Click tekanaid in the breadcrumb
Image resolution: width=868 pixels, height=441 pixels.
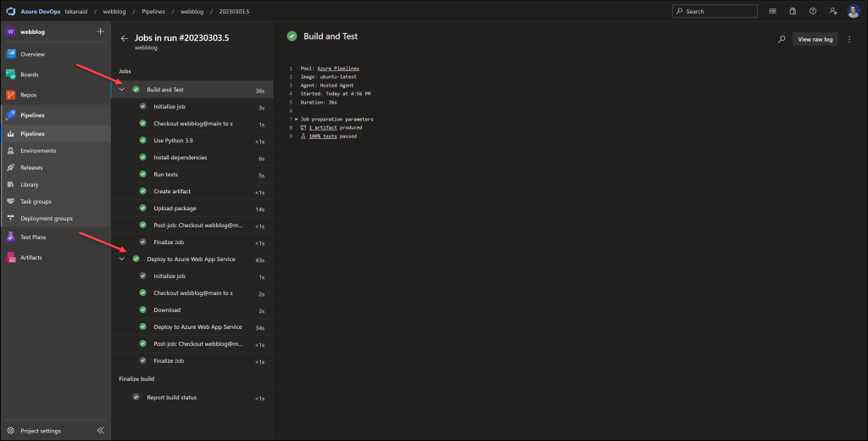(75, 11)
